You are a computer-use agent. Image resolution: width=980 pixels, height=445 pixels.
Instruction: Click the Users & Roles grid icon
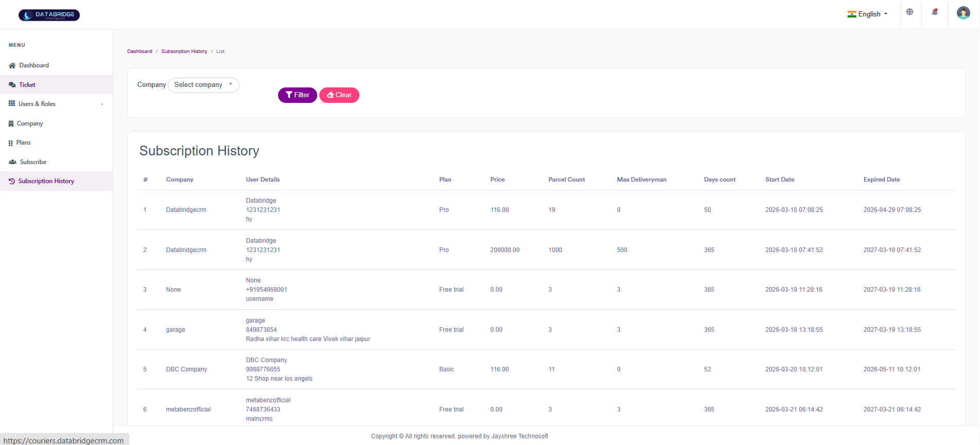click(12, 103)
